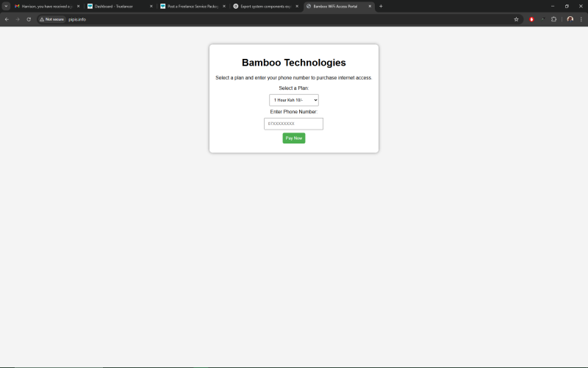The width and height of the screenshot is (588, 368).
Task: Close the browser window
Action: pos(581,7)
